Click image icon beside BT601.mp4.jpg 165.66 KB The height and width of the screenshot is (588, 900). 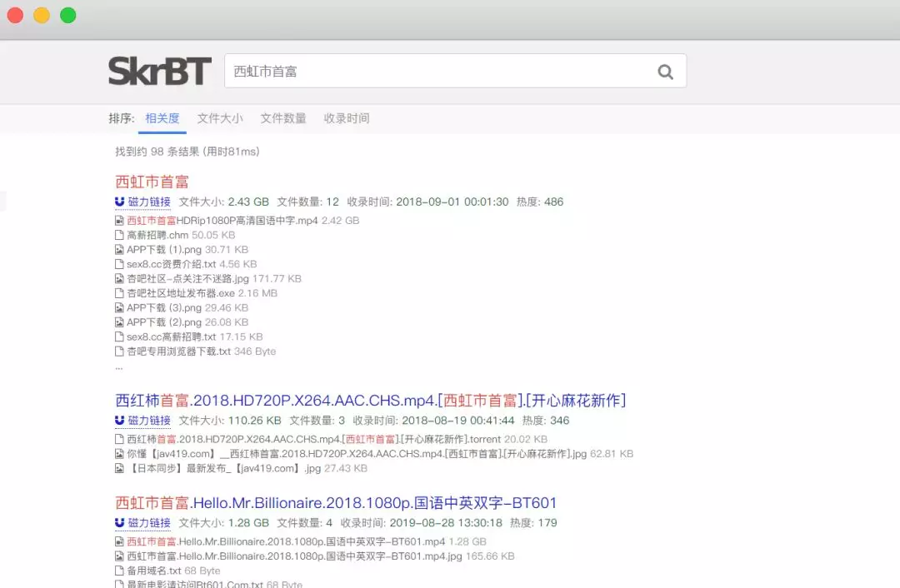119,556
